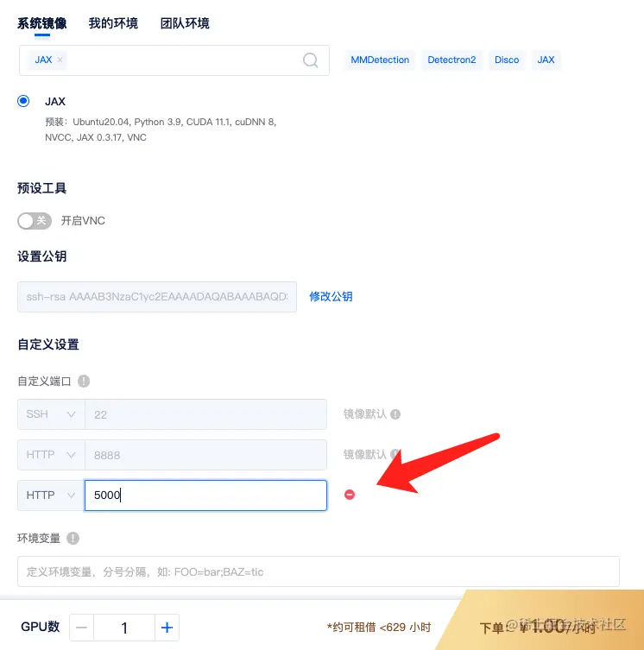Open the environment variables info icon
This screenshot has width=644, height=650.
(73, 538)
